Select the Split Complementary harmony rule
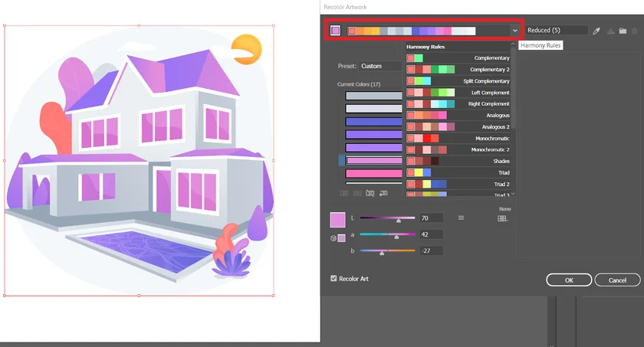This screenshot has height=347, width=644. point(458,81)
